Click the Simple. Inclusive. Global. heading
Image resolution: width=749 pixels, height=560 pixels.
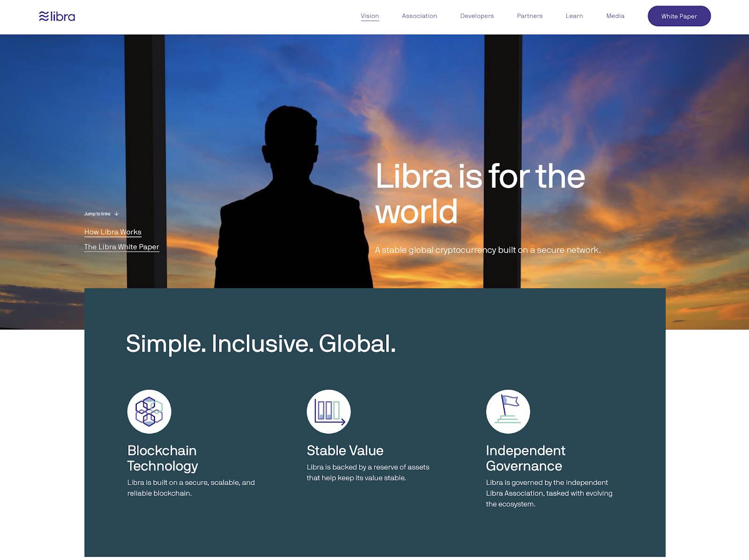point(261,344)
